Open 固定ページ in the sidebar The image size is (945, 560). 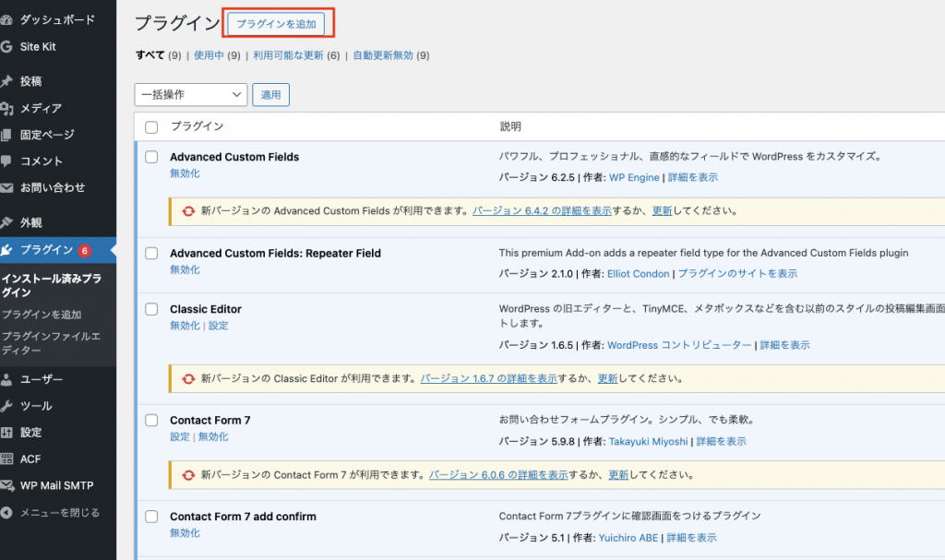[x=47, y=135]
